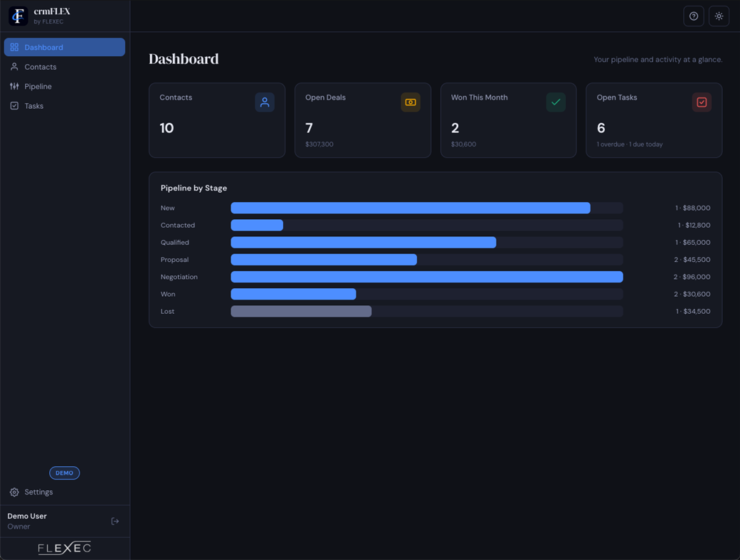Viewport: 740px width, 560px height.
Task: Click the Won This Month amount $30,600
Action: (463, 144)
